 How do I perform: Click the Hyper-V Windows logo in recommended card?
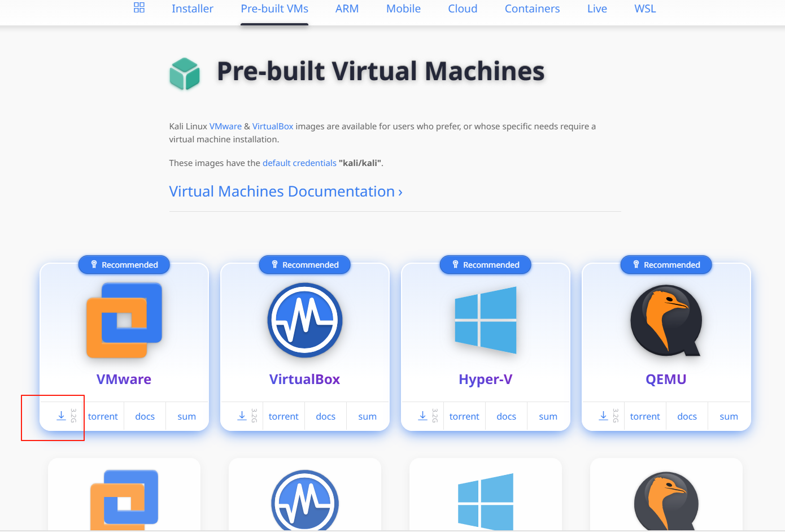pos(486,320)
